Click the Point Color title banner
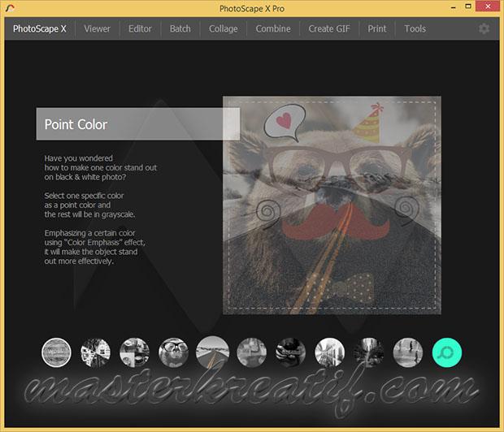This screenshot has width=504, height=432. tap(138, 124)
